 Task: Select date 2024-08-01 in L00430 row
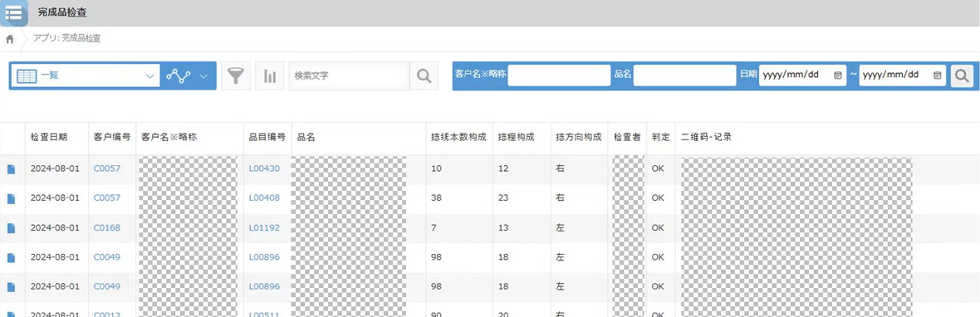point(55,168)
